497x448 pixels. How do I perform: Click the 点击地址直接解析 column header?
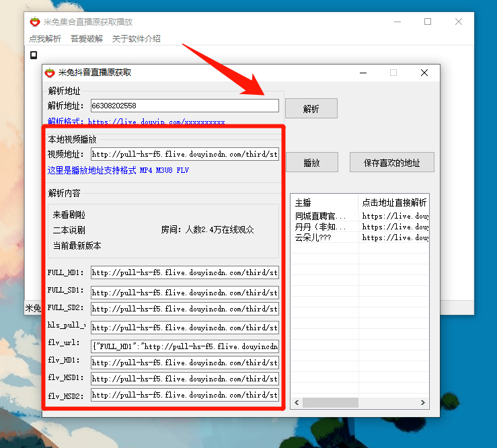393,202
